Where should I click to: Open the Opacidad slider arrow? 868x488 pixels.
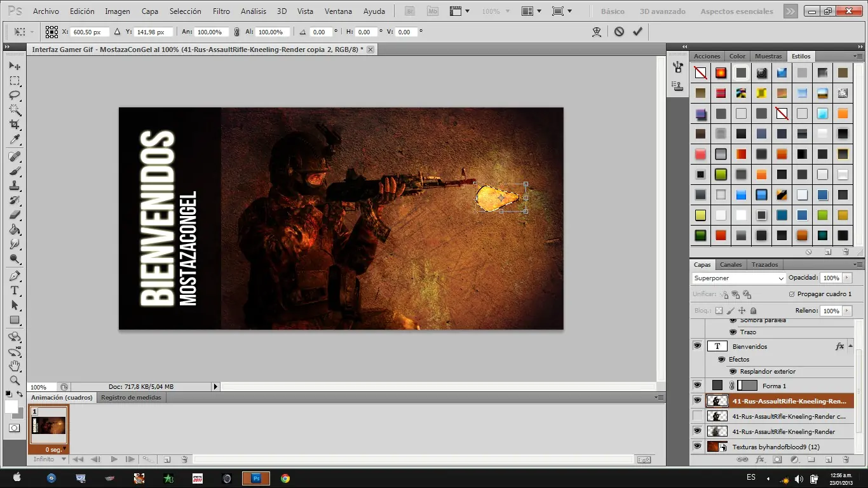click(x=848, y=278)
